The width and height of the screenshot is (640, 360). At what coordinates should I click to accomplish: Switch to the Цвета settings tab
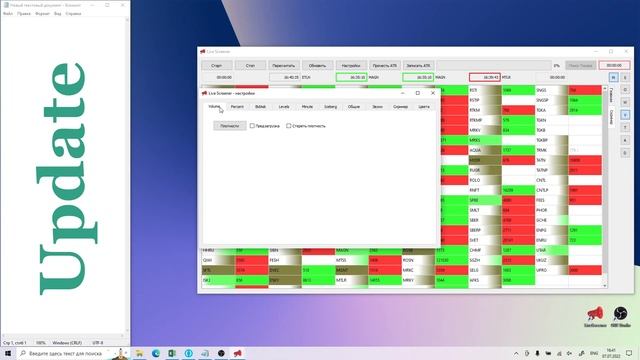click(x=424, y=107)
